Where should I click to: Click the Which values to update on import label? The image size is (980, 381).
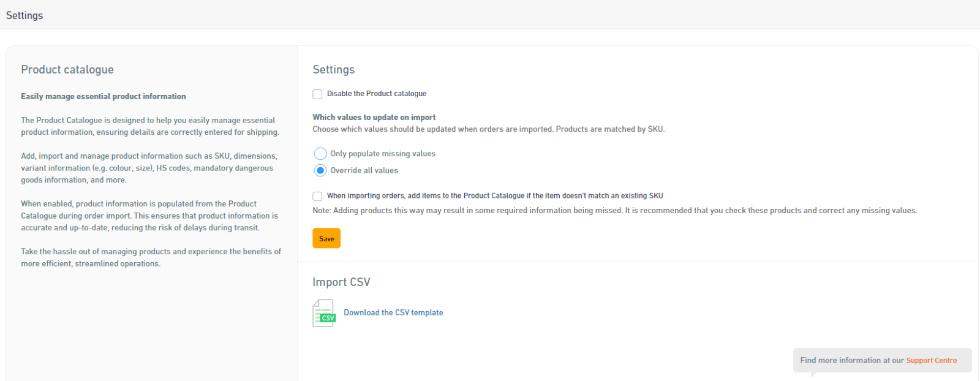click(x=374, y=117)
